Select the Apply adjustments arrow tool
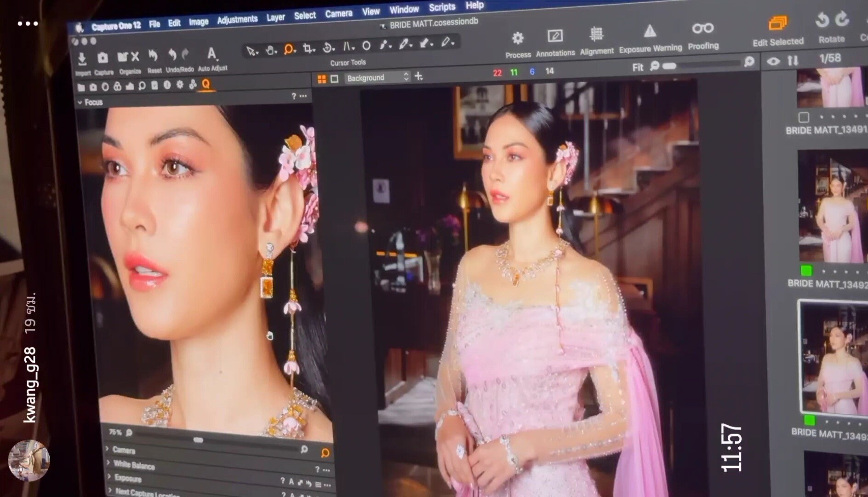This screenshot has width=868, height=497. (x=425, y=43)
